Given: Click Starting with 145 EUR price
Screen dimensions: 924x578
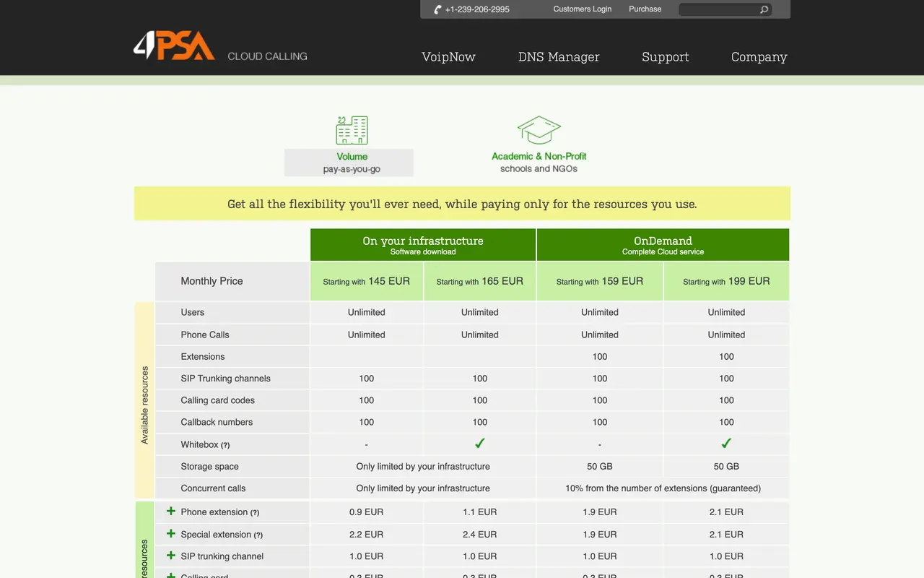Looking at the screenshot, I should click(x=367, y=281).
